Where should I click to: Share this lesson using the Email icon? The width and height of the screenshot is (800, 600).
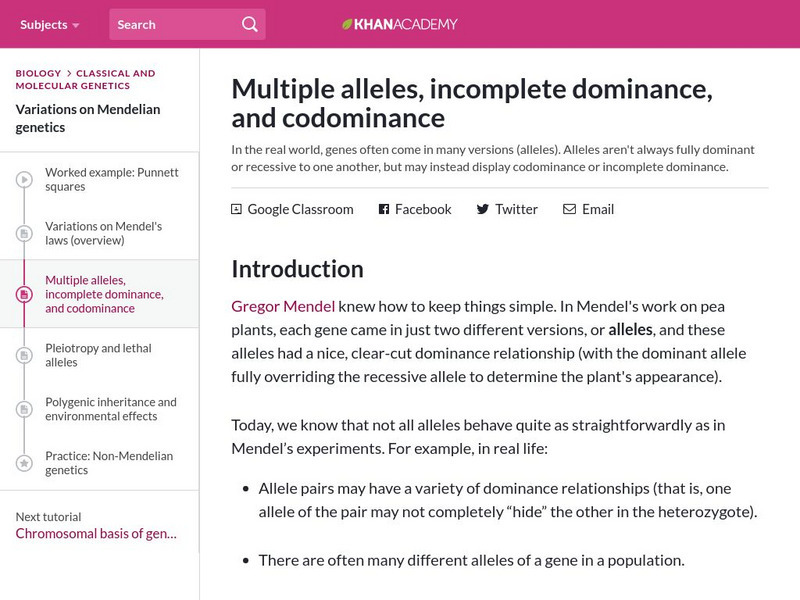pyautogui.click(x=569, y=209)
